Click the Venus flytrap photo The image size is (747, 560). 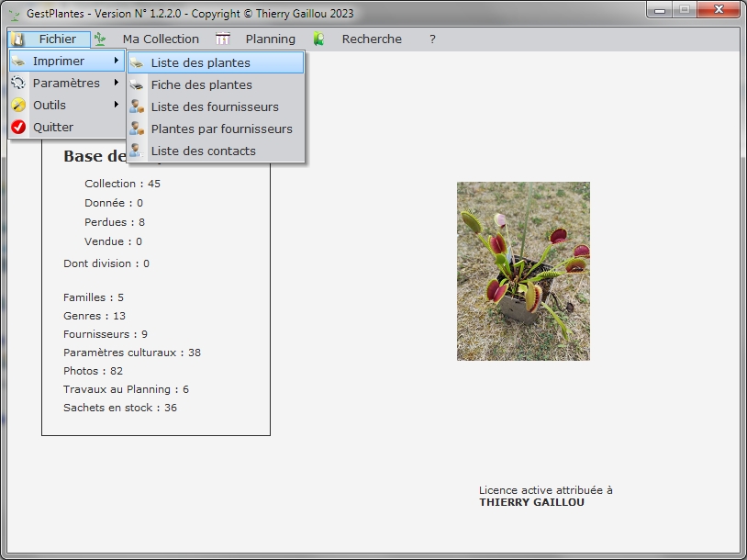click(x=523, y=271)
